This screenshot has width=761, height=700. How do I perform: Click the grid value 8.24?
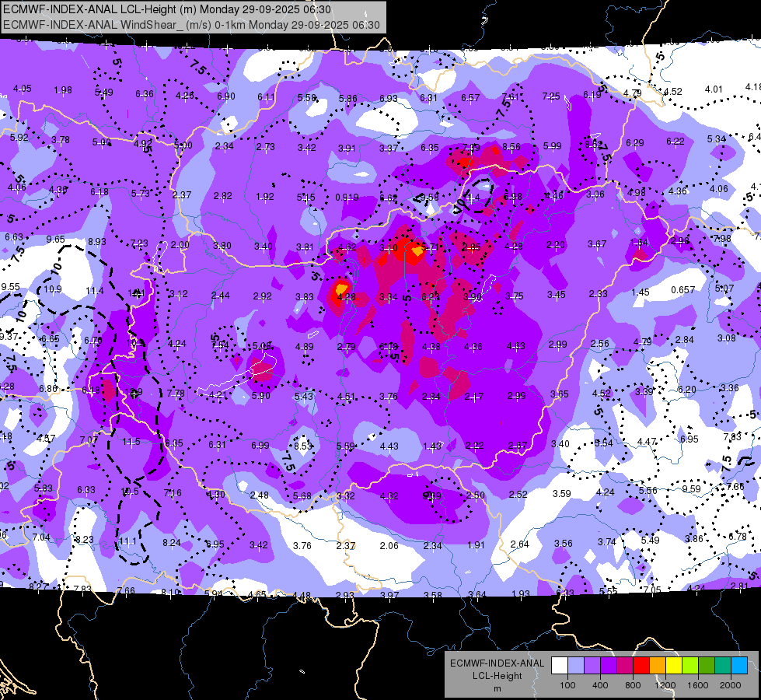[x=171, y=543]
